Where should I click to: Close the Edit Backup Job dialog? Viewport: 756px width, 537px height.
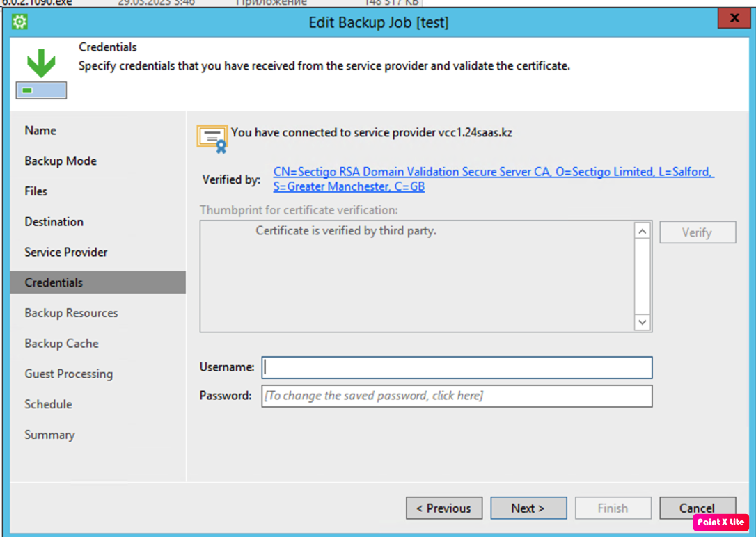[734, 18]
